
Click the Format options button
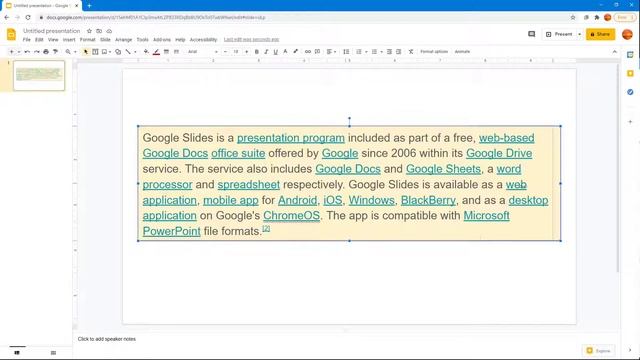pos(434,52)
